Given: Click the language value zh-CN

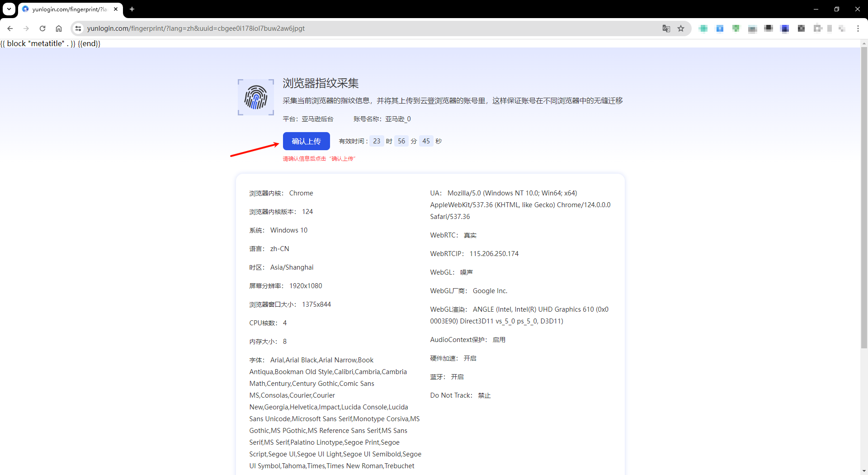Looking at the screenshot, I should coord(279,249).
